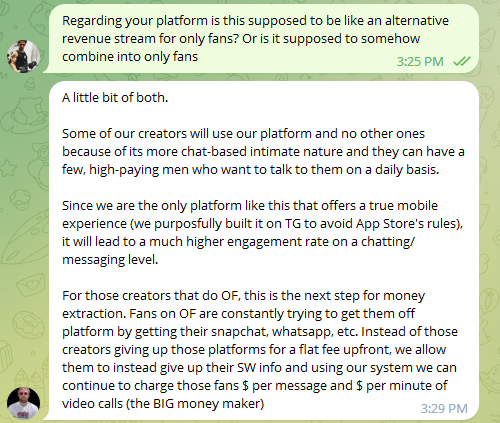This screenshot has height=423, width=500.
Task: Click the paragraph starting "Some of our creators"
Action: point(263,151)
